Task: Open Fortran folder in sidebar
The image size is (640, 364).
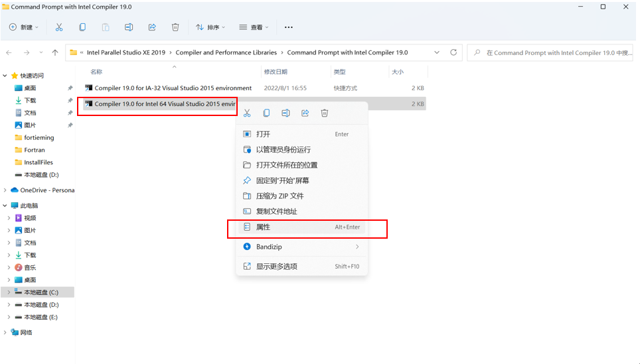Action: 35,150
